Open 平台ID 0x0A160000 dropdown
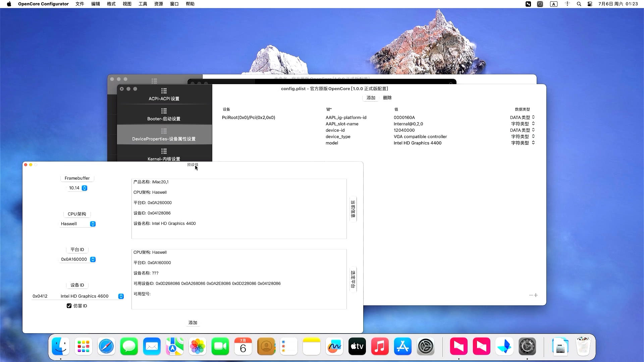The height and width of the screenshot is (362, 644). point(78,259)
